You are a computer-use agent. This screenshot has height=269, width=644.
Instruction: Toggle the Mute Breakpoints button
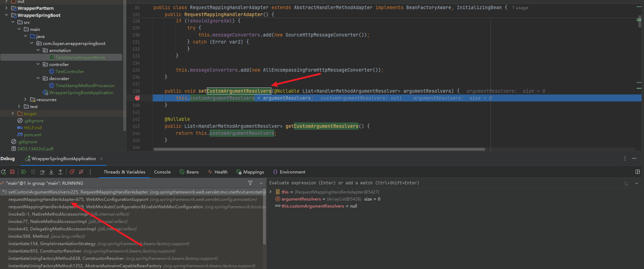click(81, 172)
